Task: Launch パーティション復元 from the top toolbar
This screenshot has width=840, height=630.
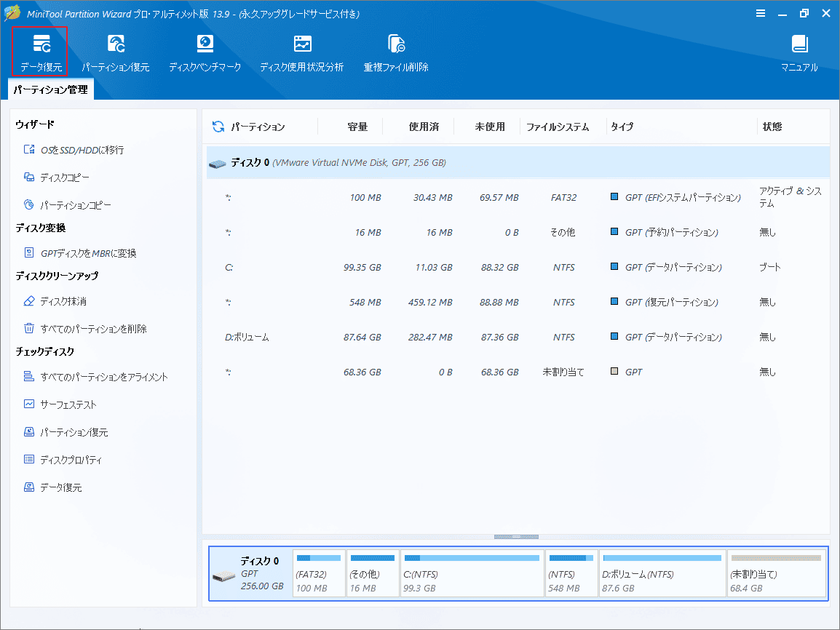Action: coord(115,52)
